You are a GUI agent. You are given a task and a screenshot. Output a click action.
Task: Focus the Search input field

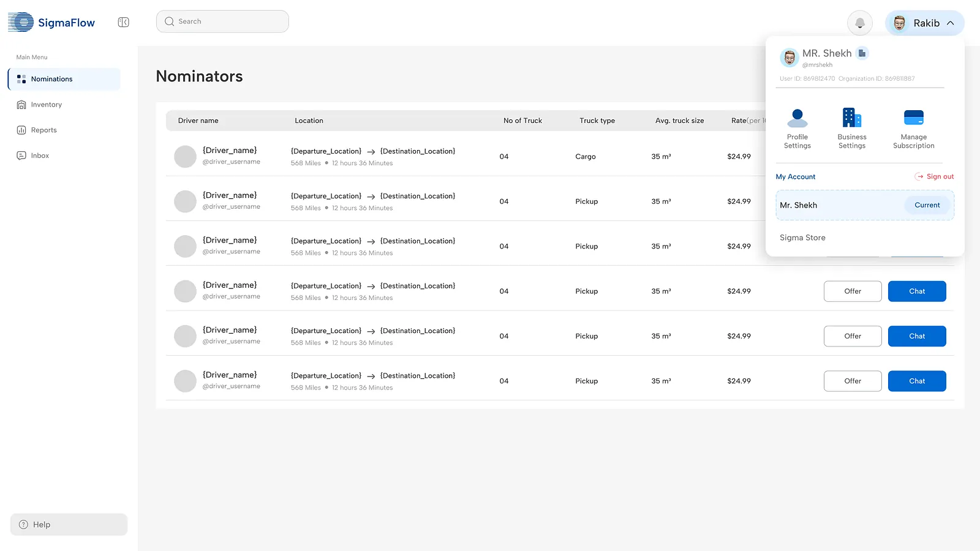point(222,21)
